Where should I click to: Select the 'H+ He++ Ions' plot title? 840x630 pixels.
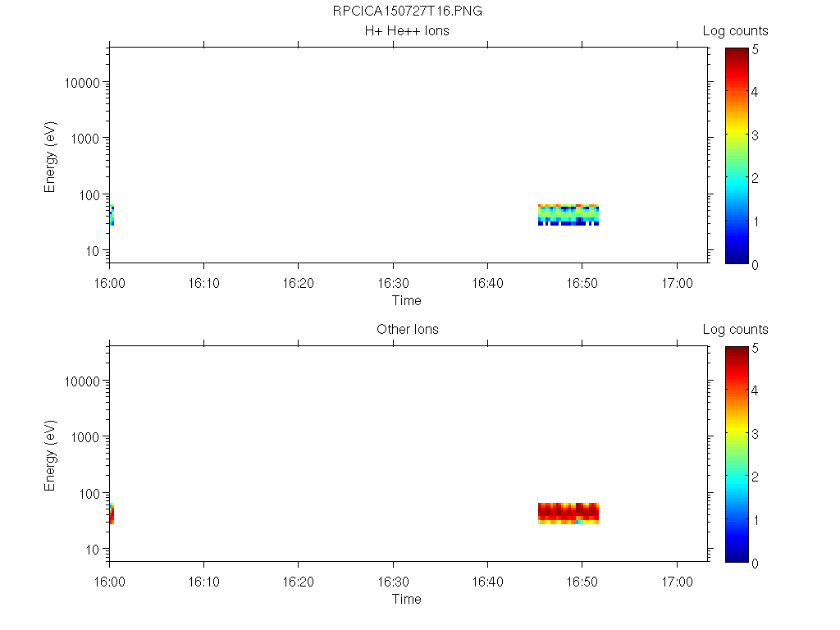pyautogui.click(x=407, y=31)
